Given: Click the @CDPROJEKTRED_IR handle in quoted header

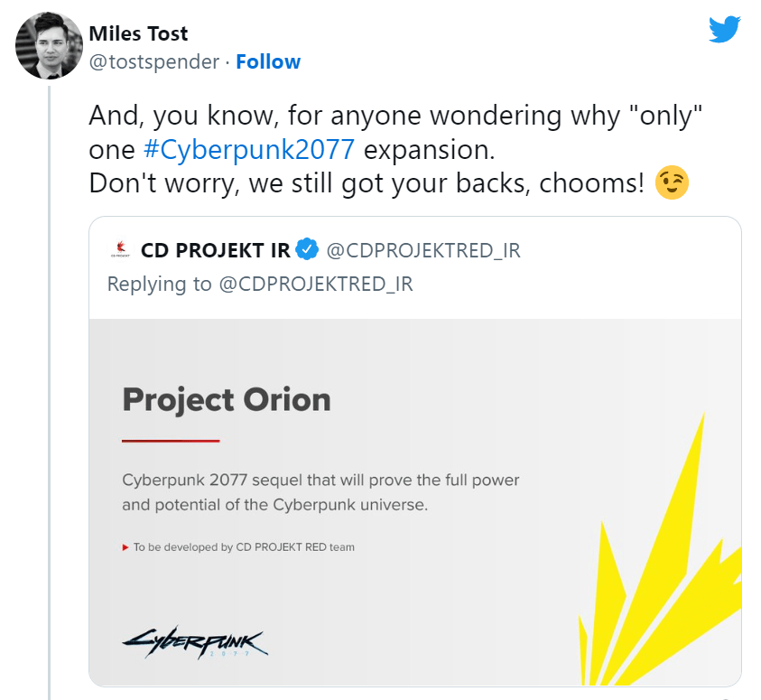Looking at the screenshot, I should (422, 250).
